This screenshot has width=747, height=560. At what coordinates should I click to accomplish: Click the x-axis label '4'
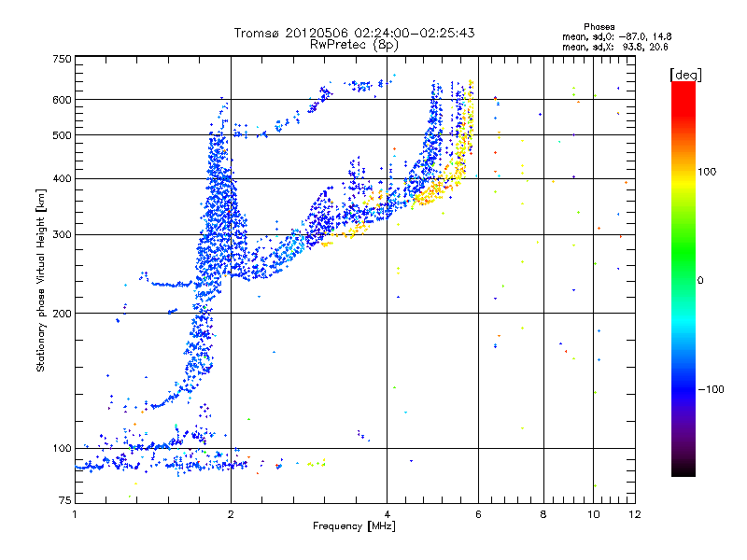pos(387,514)
